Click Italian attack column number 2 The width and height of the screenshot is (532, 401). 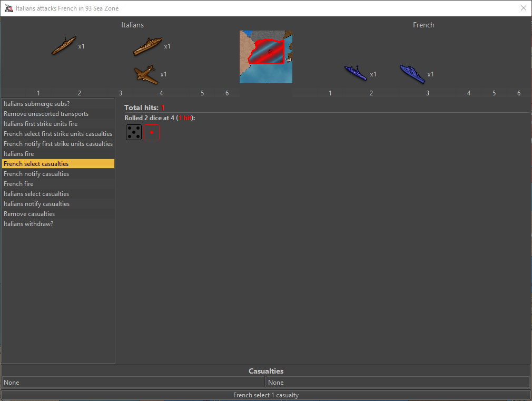pyautogui.click(x=80, y=93)
